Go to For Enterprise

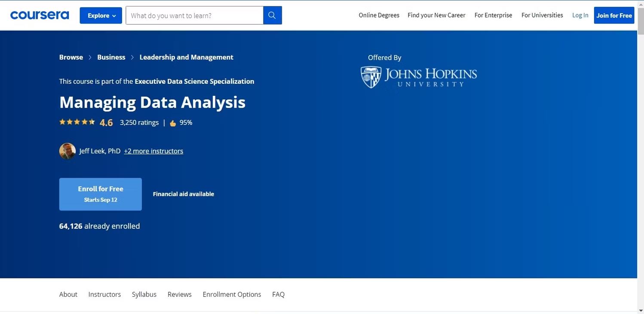click(494, 15)
